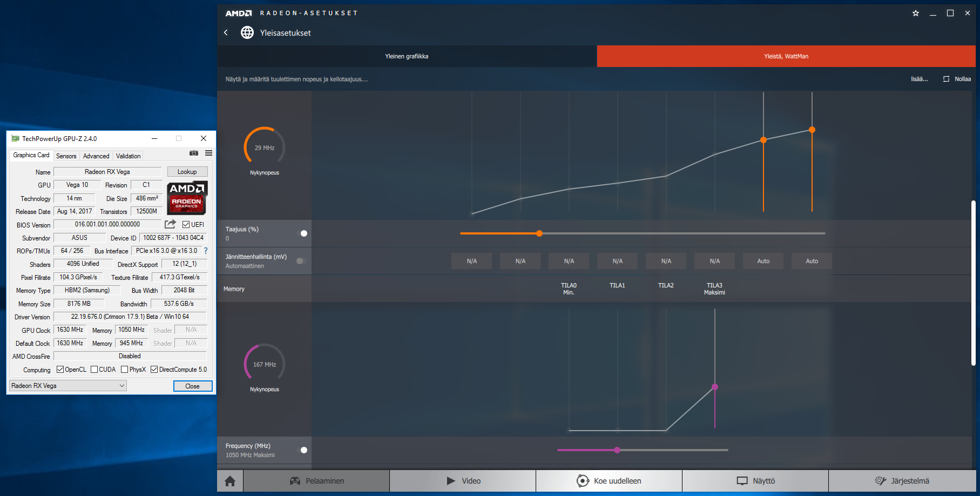
Task: Click the AMD logo in Radeon title bar
Action: coord(239,13)
